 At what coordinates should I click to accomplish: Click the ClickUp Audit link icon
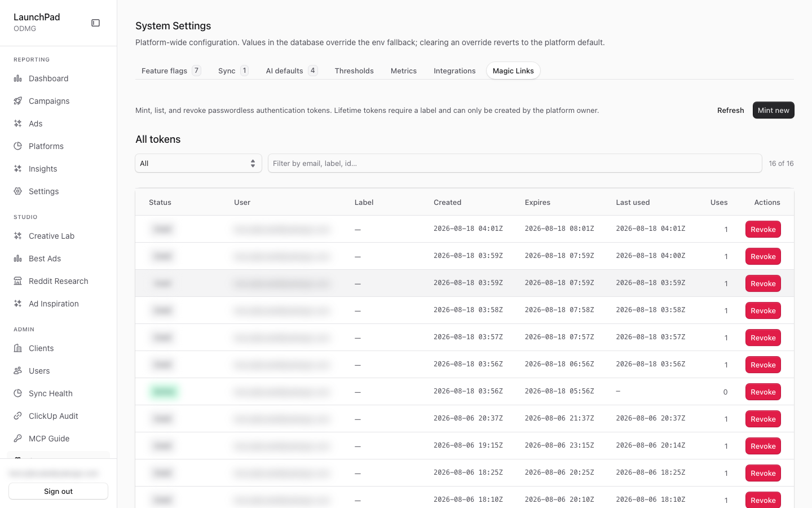point(18,416)
